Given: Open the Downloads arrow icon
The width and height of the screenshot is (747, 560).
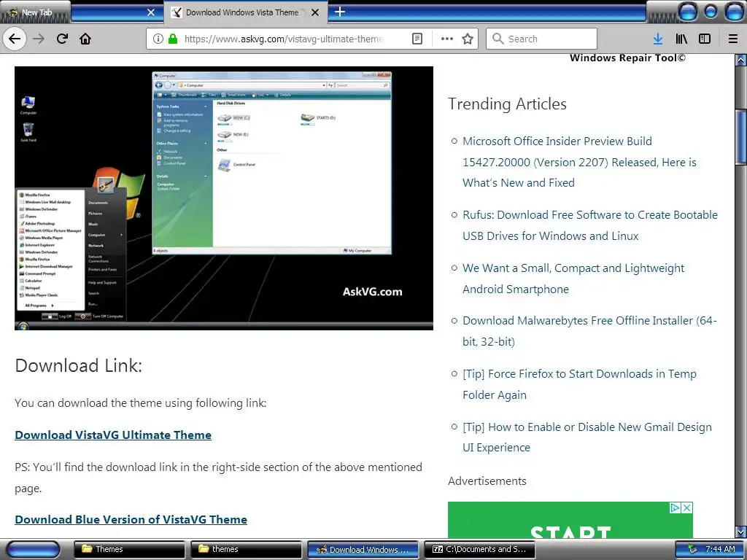Looking at the screenshot, I should coord(658,39).
